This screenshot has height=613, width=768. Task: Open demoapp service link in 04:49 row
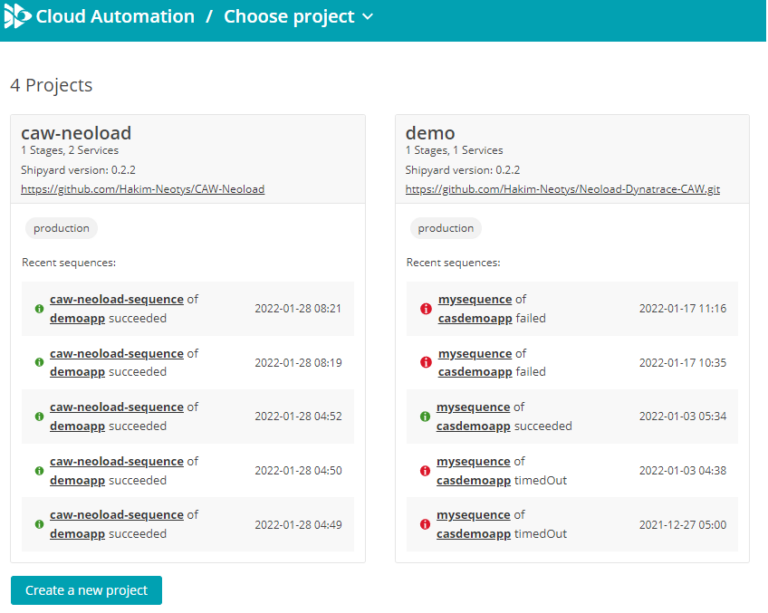pos(77,534)
